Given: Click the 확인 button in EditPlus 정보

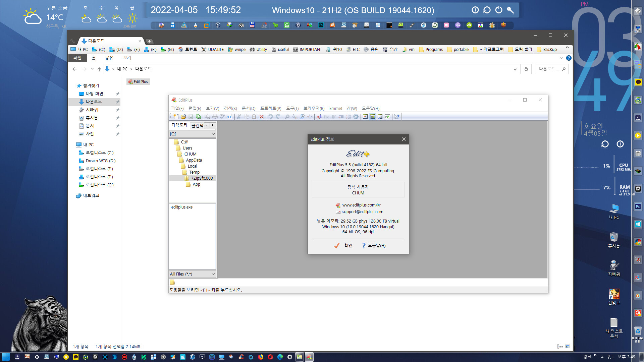Looking at the screenshot, I should tap(343, 246).
